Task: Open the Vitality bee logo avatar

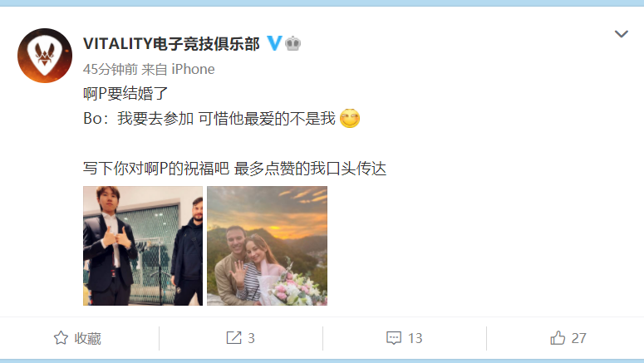Action: pyautogui.click(x=45, y=56)
